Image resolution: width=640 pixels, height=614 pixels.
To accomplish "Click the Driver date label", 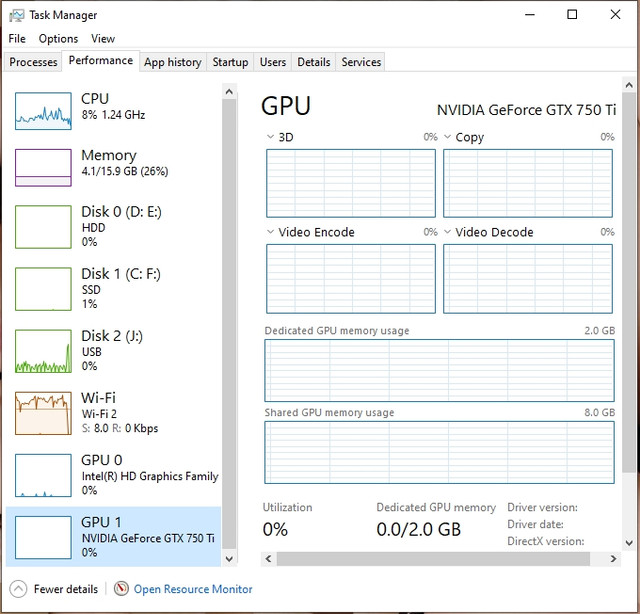I will click(x=535, y=524).
